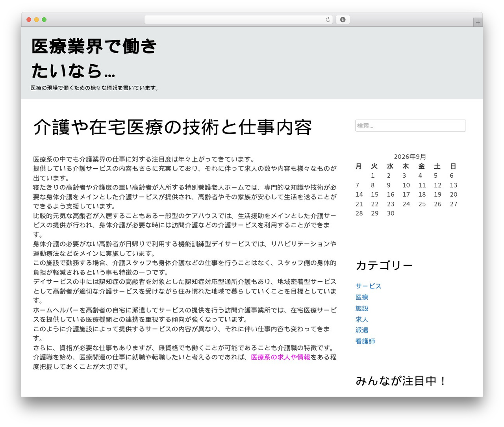
Task: Focus the browser address bar
Action: pos(238,20)
